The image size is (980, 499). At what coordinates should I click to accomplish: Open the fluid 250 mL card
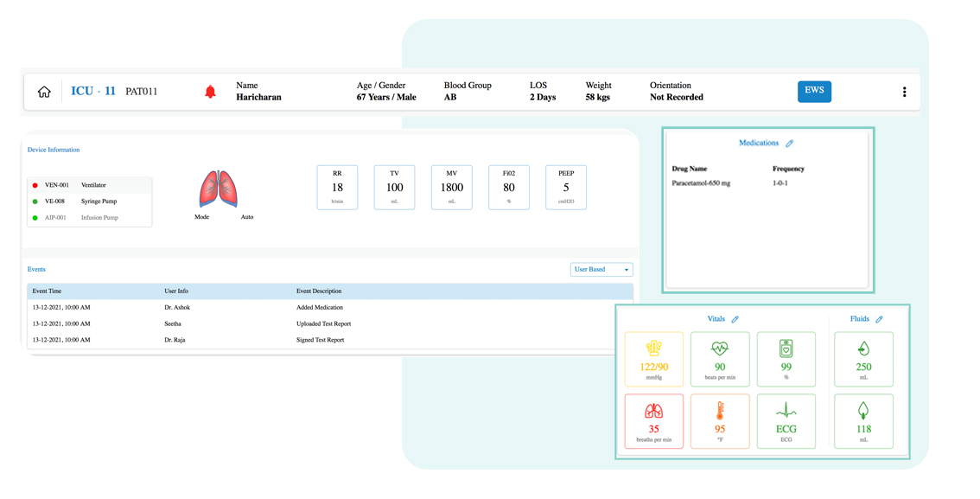coord(863,360)
